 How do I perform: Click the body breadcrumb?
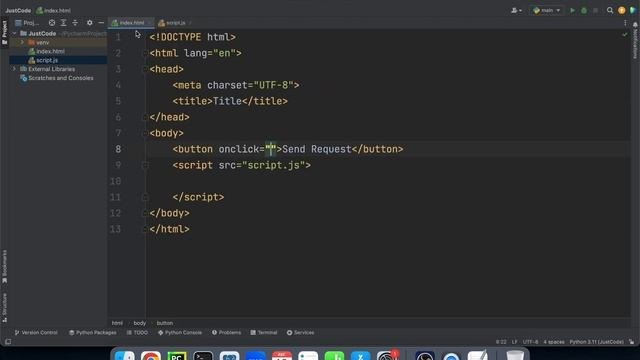(x=140, y=323)
